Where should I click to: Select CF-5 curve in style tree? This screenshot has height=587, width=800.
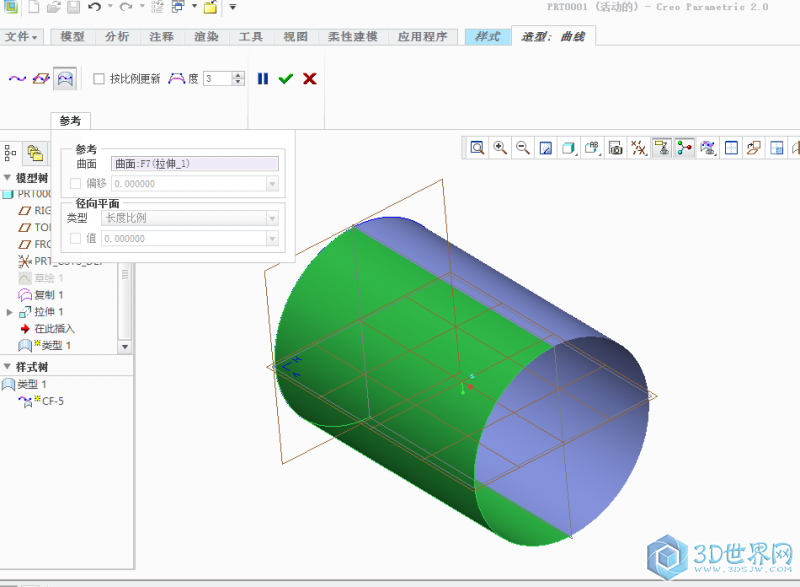point(53,401)
